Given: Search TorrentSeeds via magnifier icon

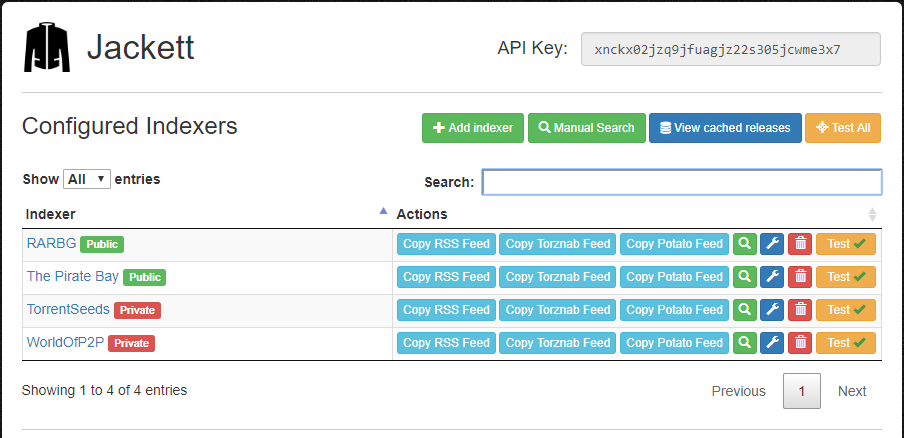Looking at the screenshot, I should 744,309.
